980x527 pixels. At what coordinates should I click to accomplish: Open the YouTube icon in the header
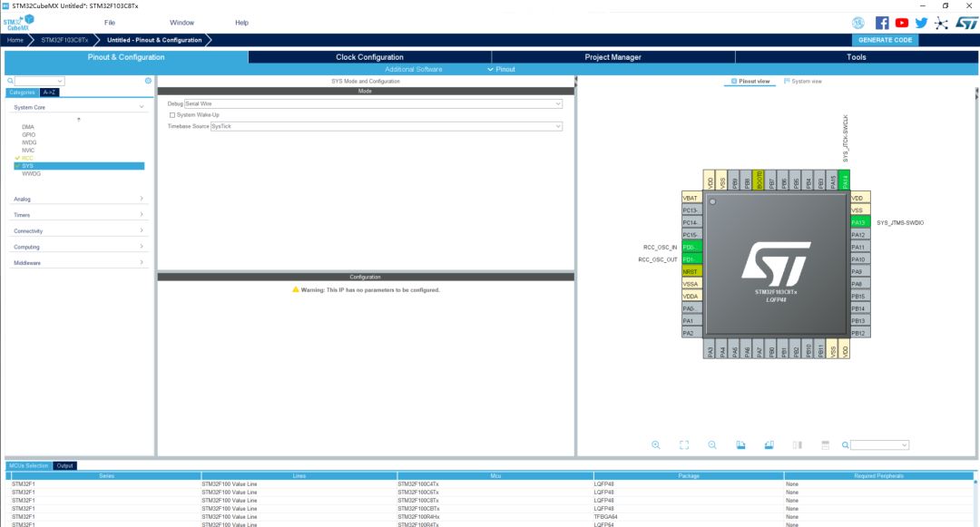[901, 23]
